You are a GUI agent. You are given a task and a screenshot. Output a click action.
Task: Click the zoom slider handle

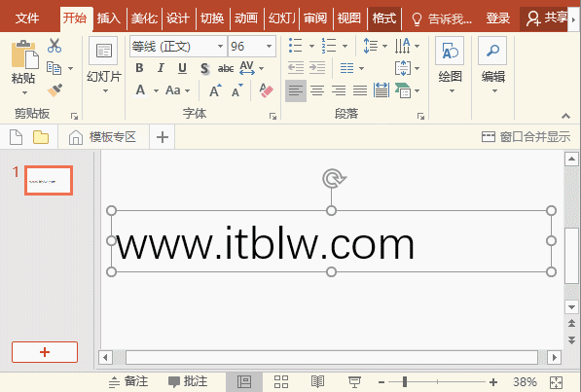[405, 381]
